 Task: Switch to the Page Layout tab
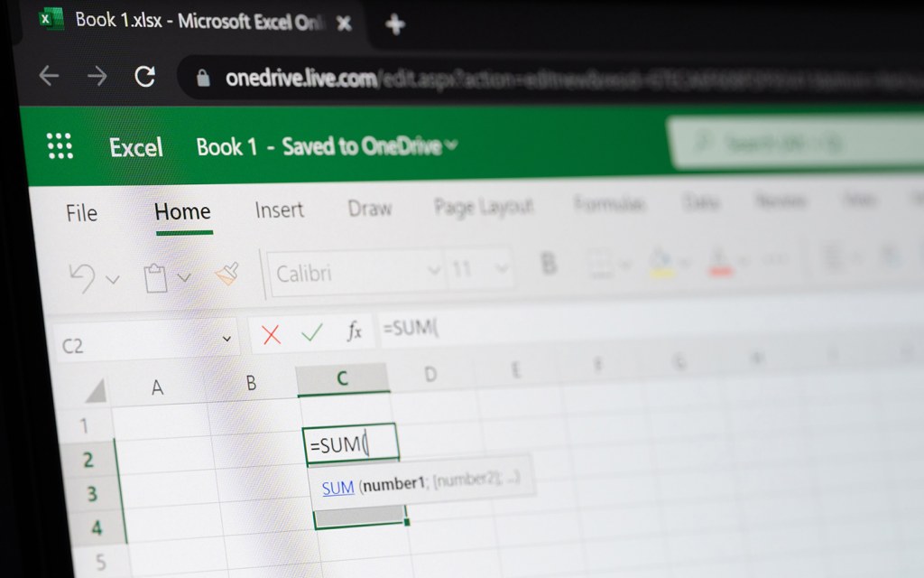tap(484, 207)
